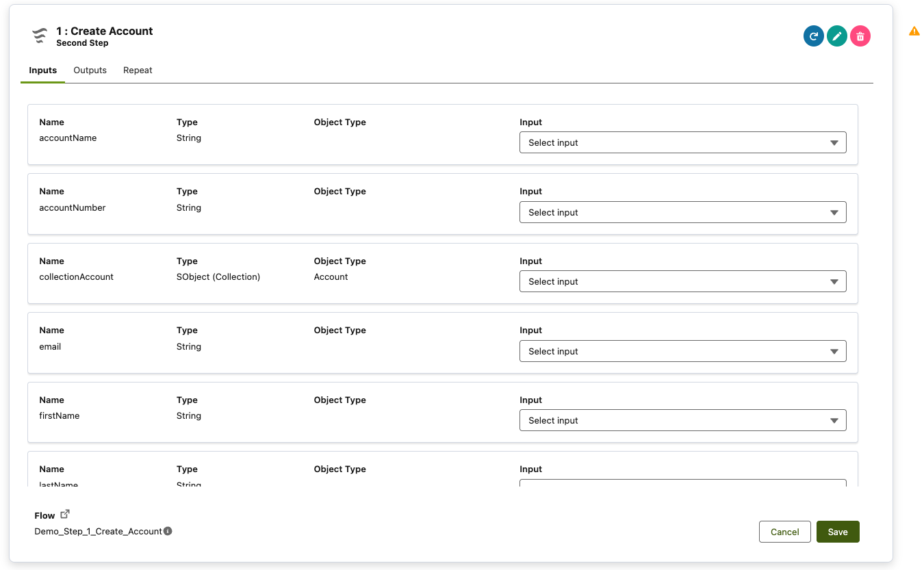Open the accountName input dropdown
Screen dimensions: 924x570
click(682, 142)
